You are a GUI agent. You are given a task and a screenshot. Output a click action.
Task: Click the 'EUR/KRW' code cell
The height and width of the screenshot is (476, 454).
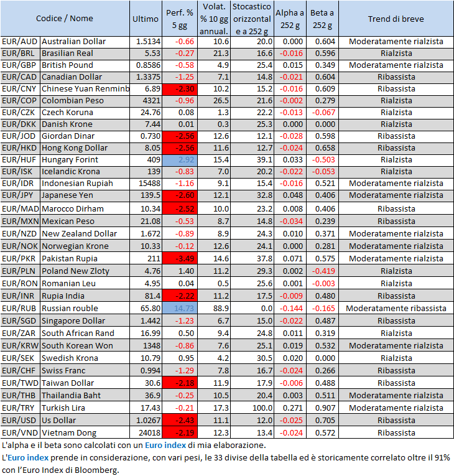(20, 346)
